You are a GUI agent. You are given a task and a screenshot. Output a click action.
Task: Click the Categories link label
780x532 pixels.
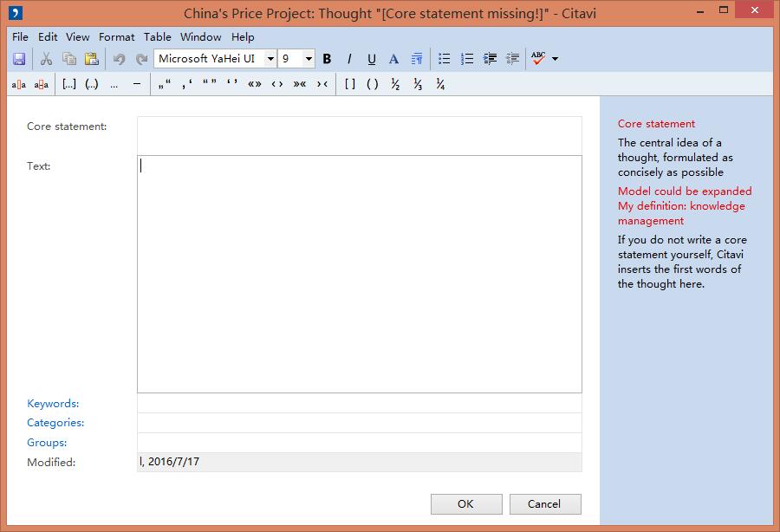tap(55, 423)
